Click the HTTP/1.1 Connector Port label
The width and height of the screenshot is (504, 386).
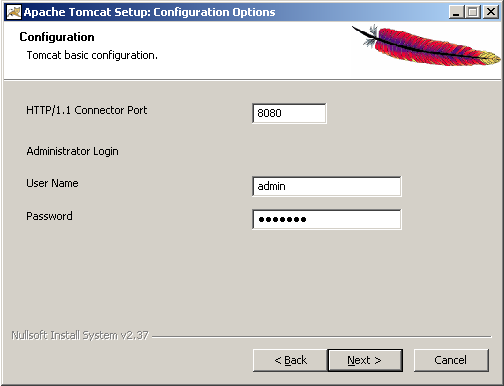pyautogui.click(x=87, y=110)
